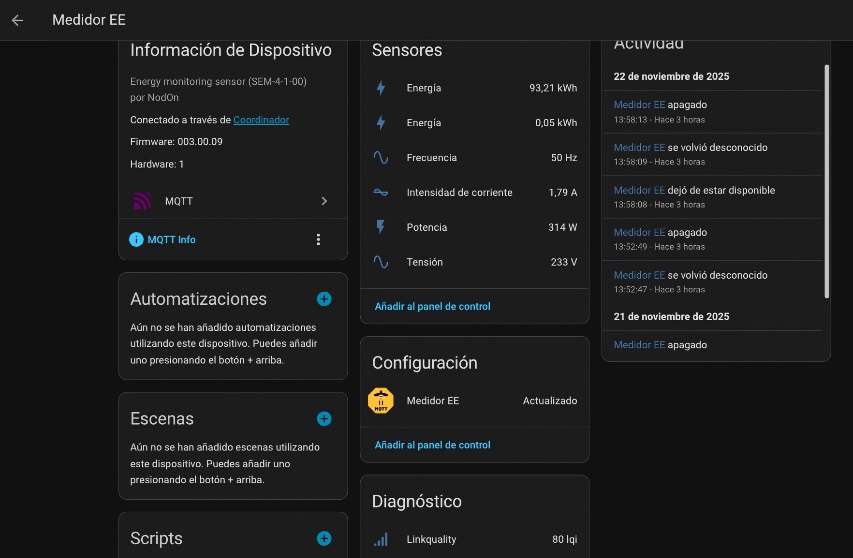Open Medidor EE Actualizado status
The image size is (853, 558).
point(550,401)
